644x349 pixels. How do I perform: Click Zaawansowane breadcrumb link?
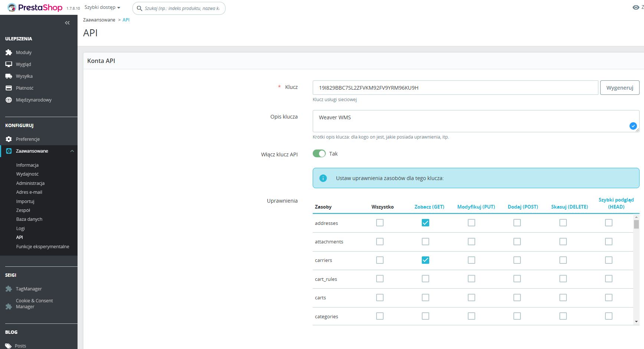click(99, 20)
